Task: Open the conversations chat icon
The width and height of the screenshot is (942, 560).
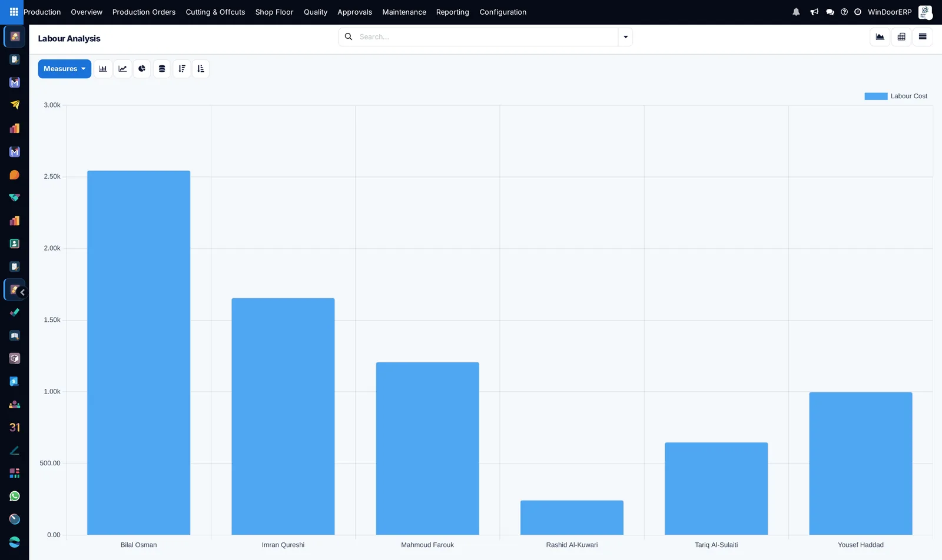Action: pyautogui.click(x=830, y=12)
